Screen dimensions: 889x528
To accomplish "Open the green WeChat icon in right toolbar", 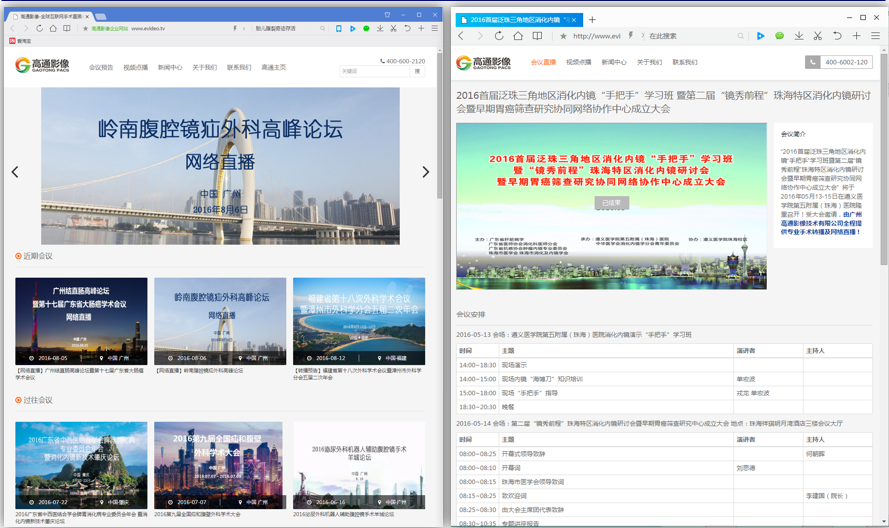I will (780, 36).
